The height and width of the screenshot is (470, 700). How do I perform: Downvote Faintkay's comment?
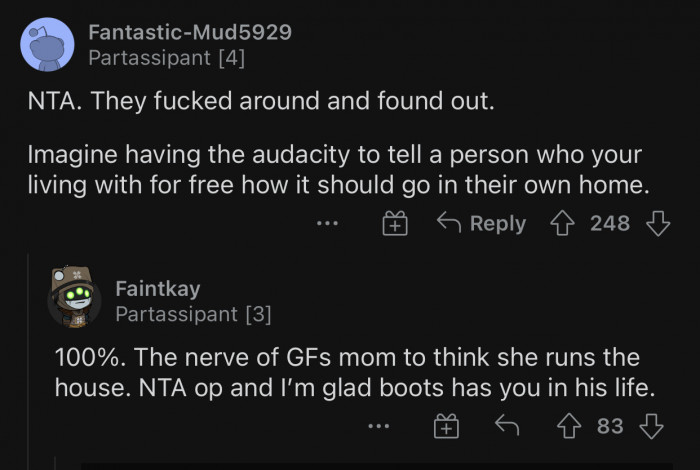coord(651,427)
